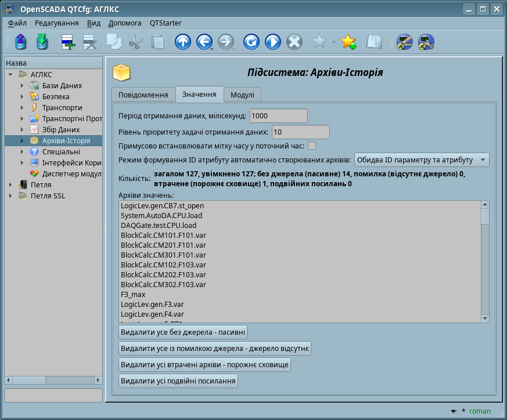507x420 pixels.
Task: Expand the Бази Даних tree node
Action: [x=22, y=86]
